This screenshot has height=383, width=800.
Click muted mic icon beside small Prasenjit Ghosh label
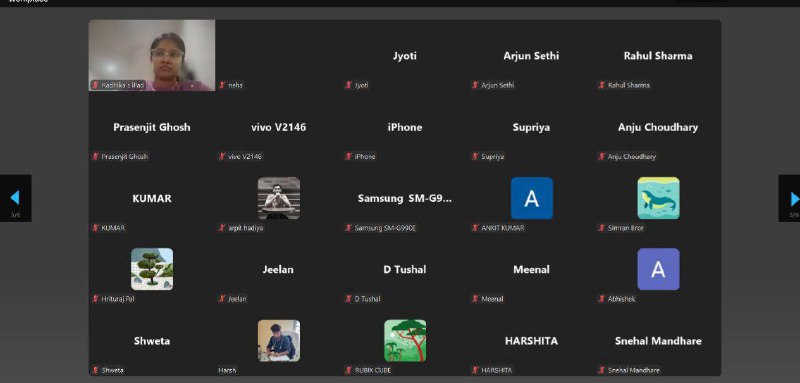click(95, 157)
